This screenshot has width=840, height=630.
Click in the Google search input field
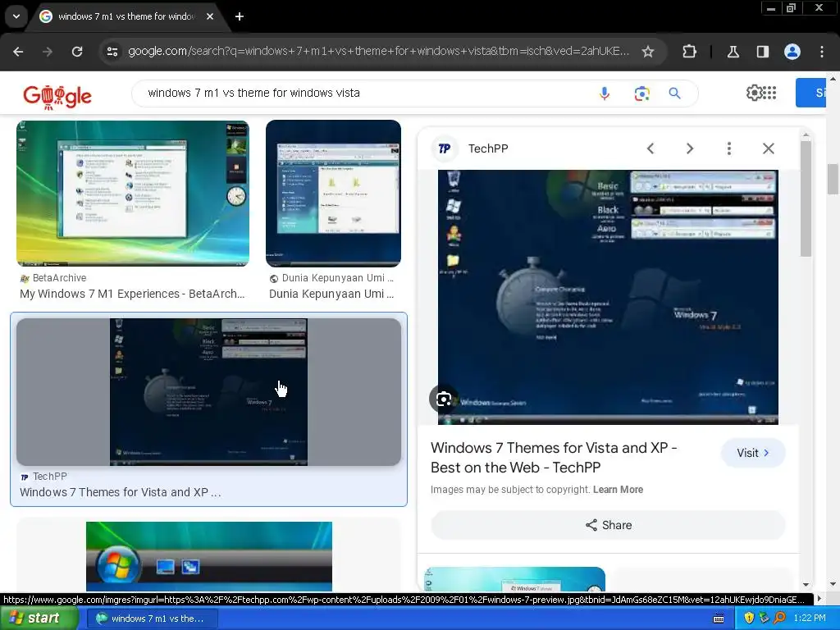[364, 94]
